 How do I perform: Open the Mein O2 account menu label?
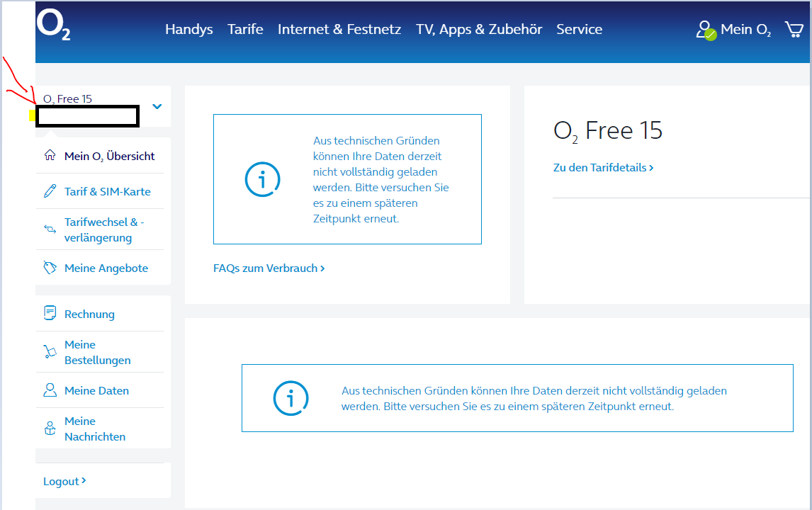click(x=745, y=30)
